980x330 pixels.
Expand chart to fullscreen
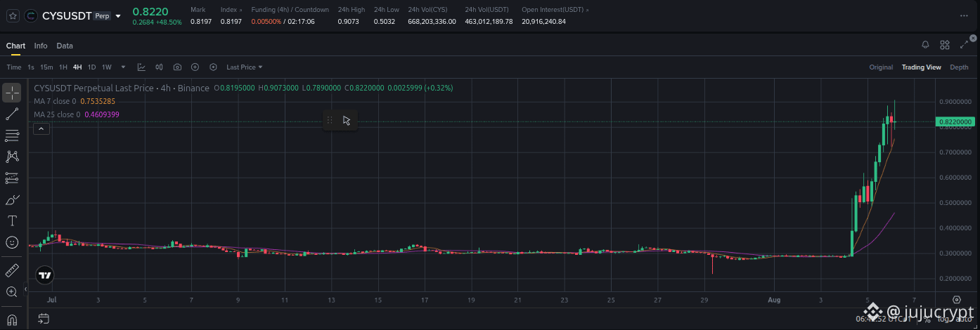pos(964,45)
